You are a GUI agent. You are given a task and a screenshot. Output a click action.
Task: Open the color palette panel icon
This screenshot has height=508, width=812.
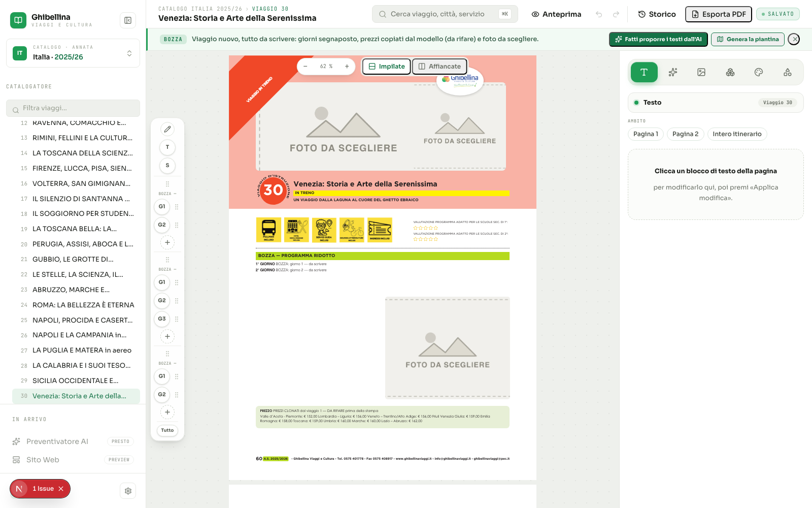(759, 72)
